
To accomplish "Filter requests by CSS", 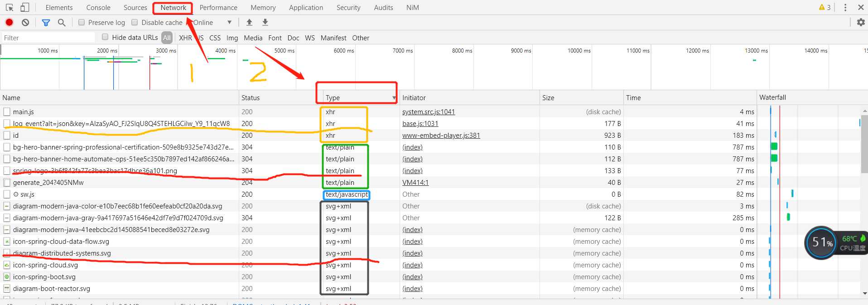I will (215, 38).
